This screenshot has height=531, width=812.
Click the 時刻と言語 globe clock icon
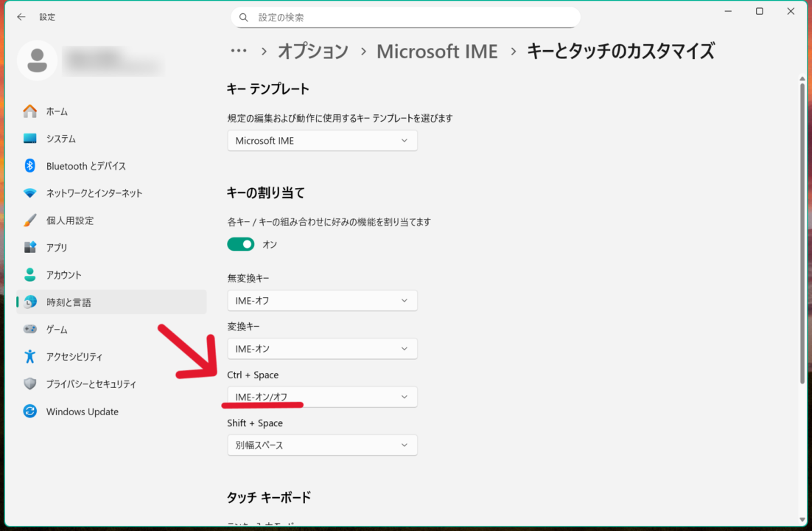click(30, 302)
